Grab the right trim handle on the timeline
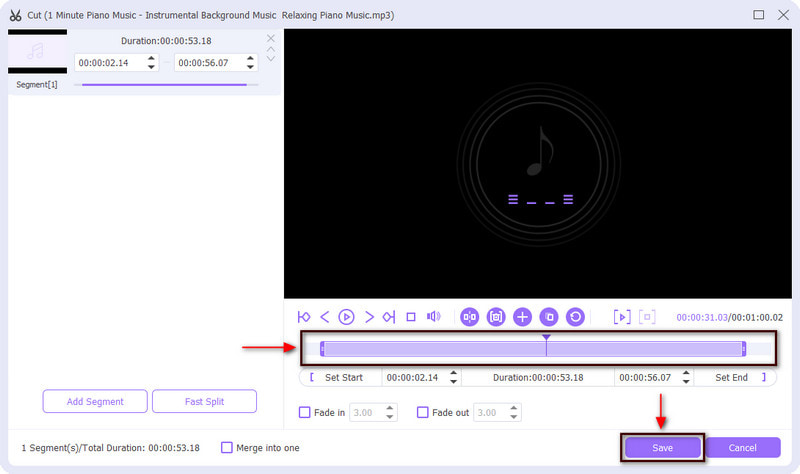This screenshot has height=474, width=800. (744, 349)
